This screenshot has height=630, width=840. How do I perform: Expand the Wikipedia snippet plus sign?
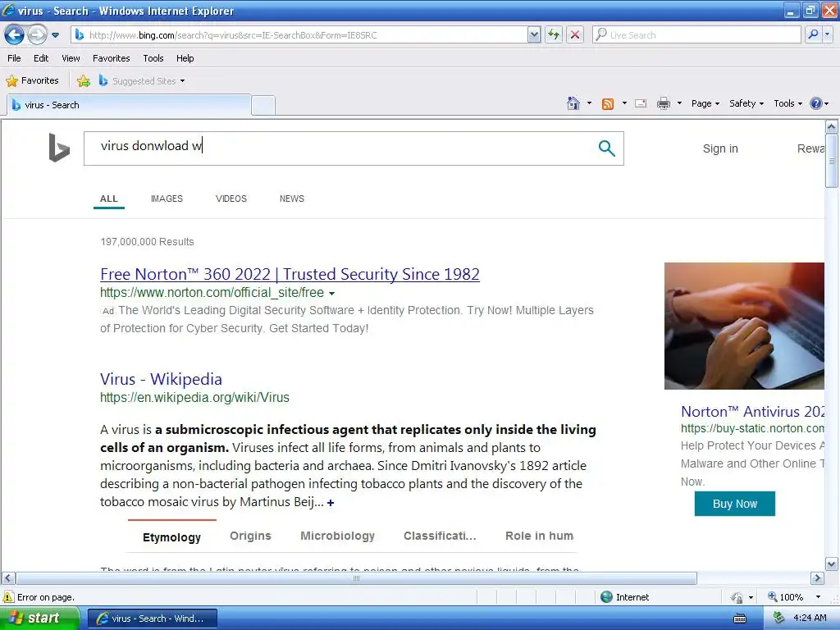[331, 503]
